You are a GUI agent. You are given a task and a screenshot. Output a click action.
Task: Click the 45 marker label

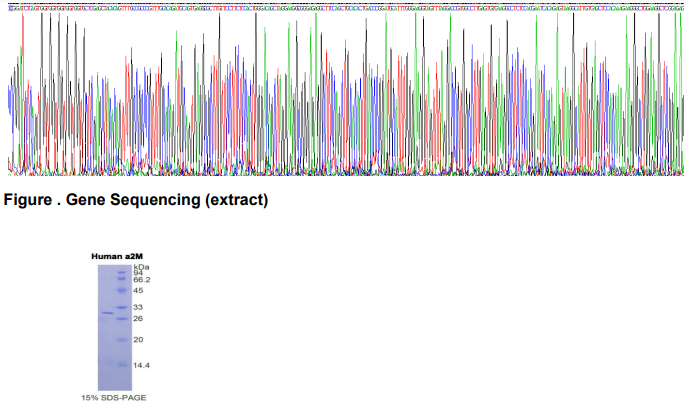coord(139,291)
